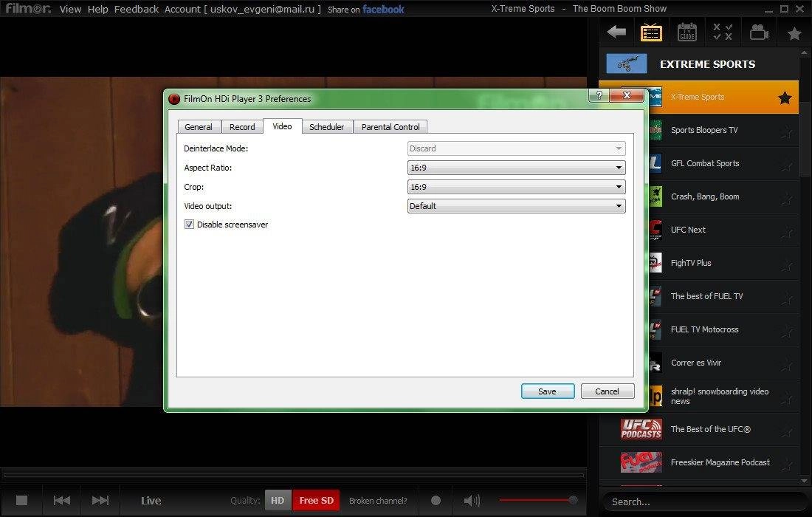The image size is (812, 517).
Task: Open the TV Guide calendar icon
Action: (x=687, y=32)
